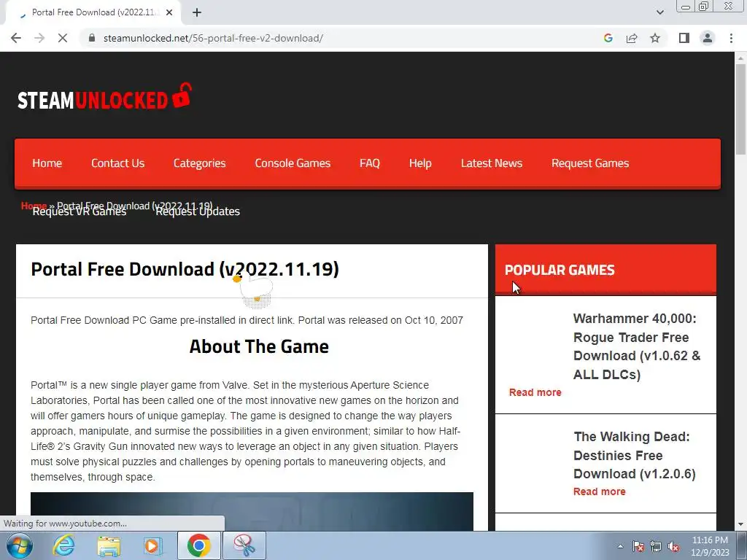Image resolution: width=747 pixels, height=560 pixels.
Task: View site security lock info
Action: (x=93, y=38)
